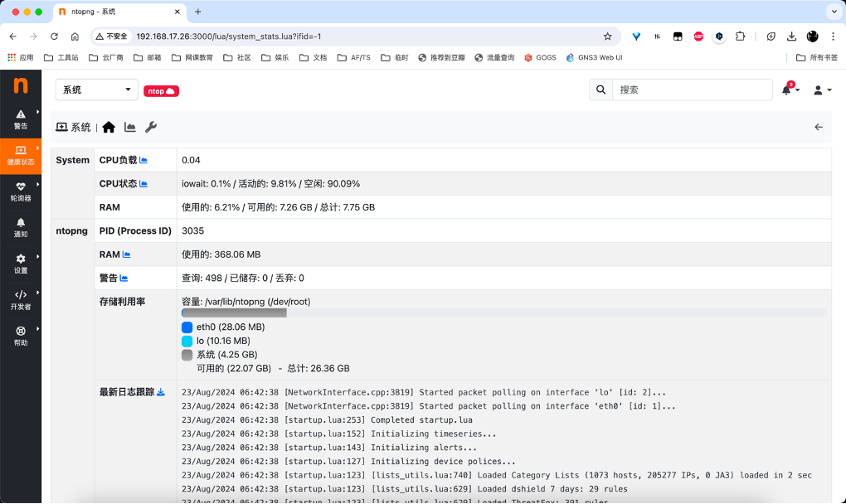The image size is (846, 504).
Task: Open the Help (帮助) sidebar menu
Action: pos(21,337)
